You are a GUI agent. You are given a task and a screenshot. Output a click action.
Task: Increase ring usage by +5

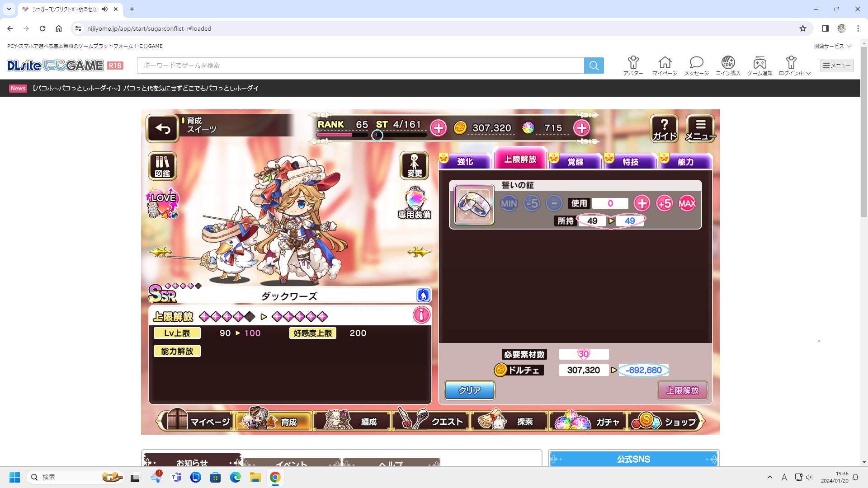pos(665,204)
